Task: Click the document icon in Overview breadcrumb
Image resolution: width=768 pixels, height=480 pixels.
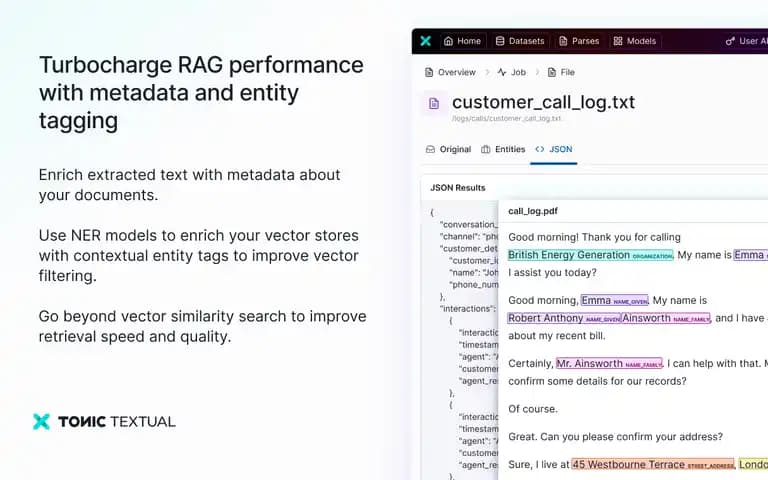Action: pos(429,72)
